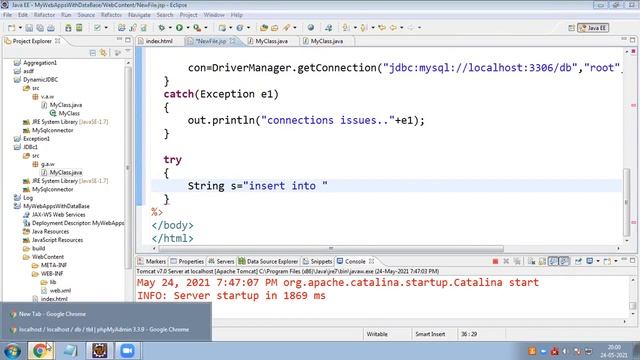640x360 pixels.
Task: Open the Navigate menu
Action: point(139,15)
